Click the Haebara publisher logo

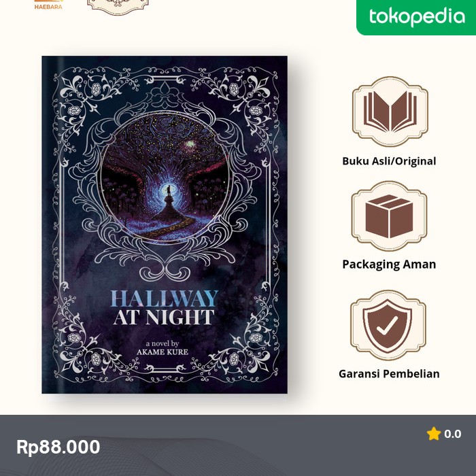[x=48, y=5]
